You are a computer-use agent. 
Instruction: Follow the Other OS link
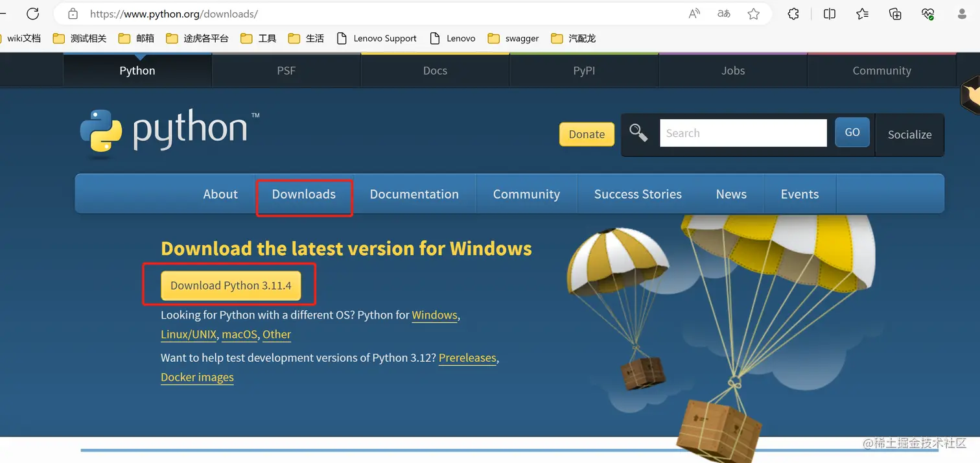pos(277,335)
